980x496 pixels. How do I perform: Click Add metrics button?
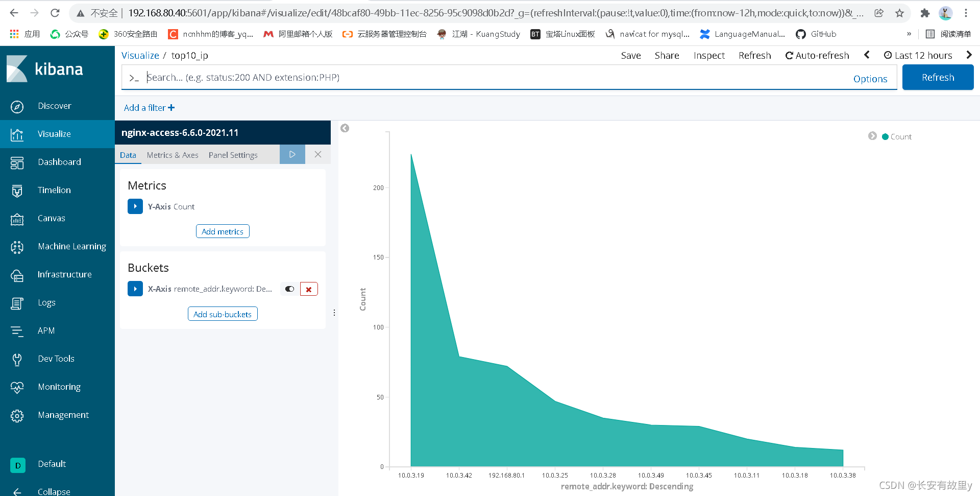(223, 231)
